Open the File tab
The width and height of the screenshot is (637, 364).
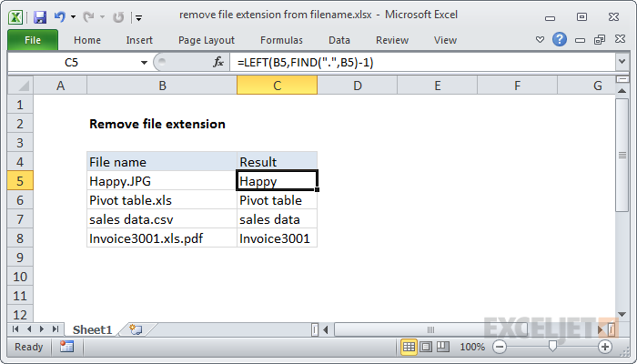(x=33, y=40)
